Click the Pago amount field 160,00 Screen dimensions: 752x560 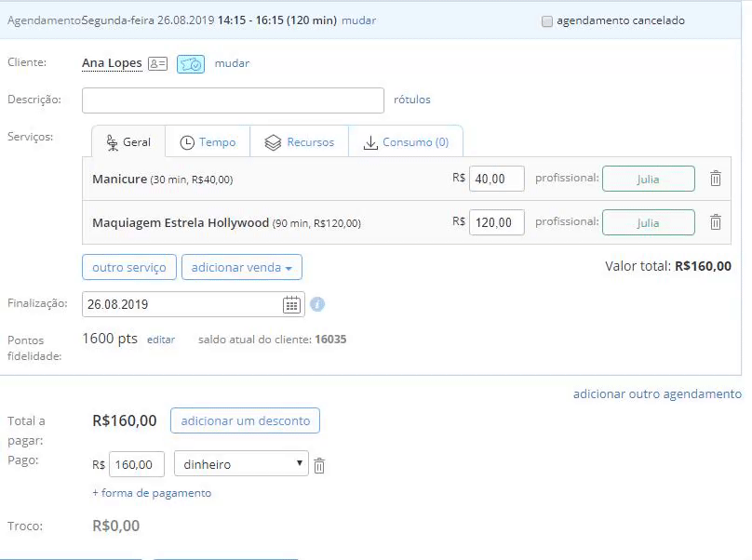[137, 464]
